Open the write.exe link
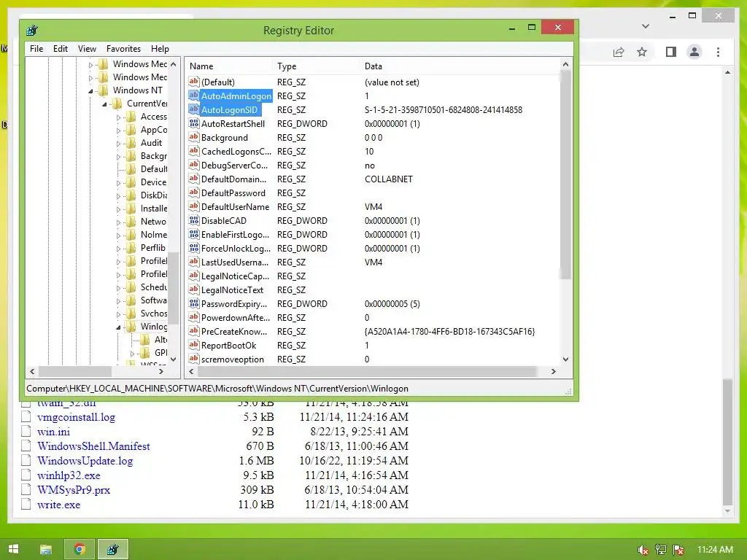 [x=58, y=505]
